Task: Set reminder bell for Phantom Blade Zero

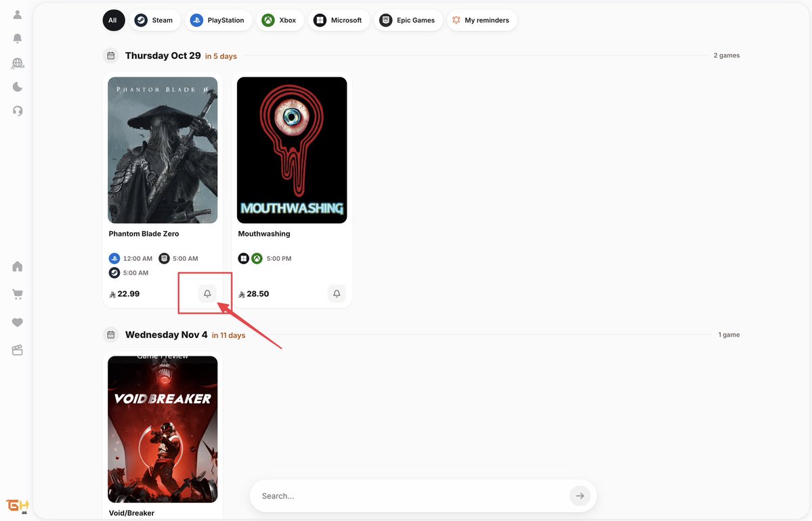Action: pyautogui.click(x=207, y=293)
